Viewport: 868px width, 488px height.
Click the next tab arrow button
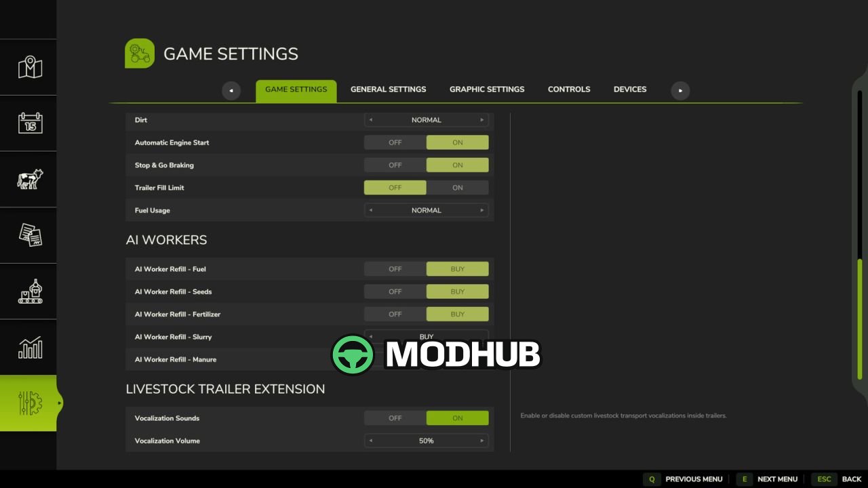click(680, 91)
